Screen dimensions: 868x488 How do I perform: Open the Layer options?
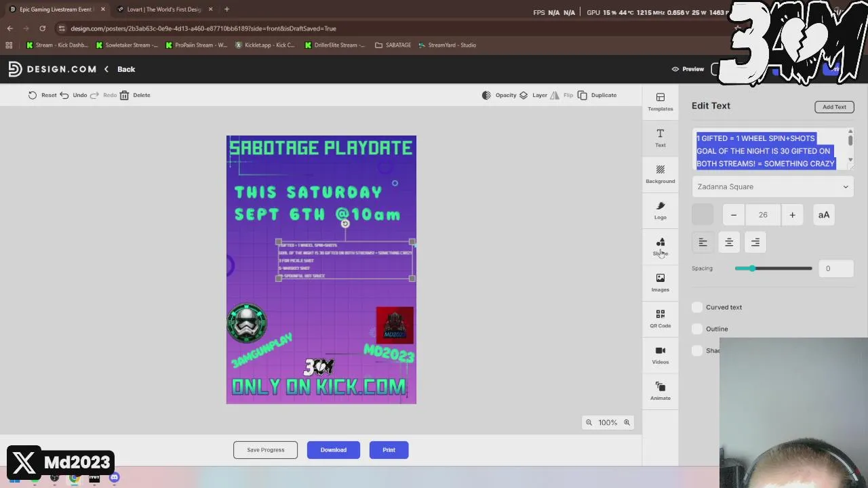(533, 95)
